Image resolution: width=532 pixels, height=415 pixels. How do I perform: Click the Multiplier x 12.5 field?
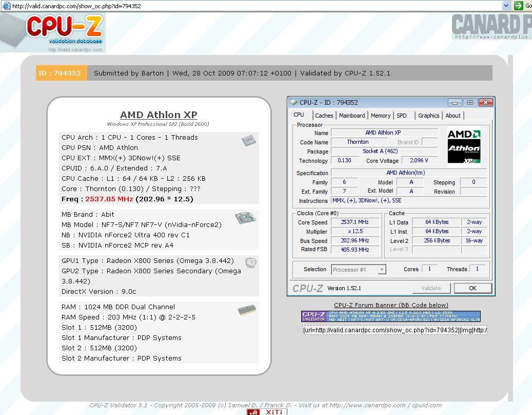[x=355, y=231]
